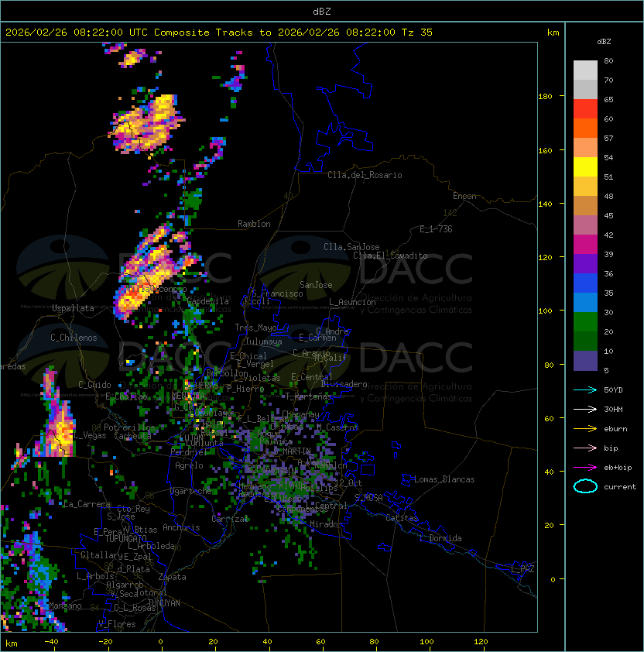This screenshot has height=652, width=644.
Task: Click the 'E_1-736' label on map
Action: [x=436, y=229]
